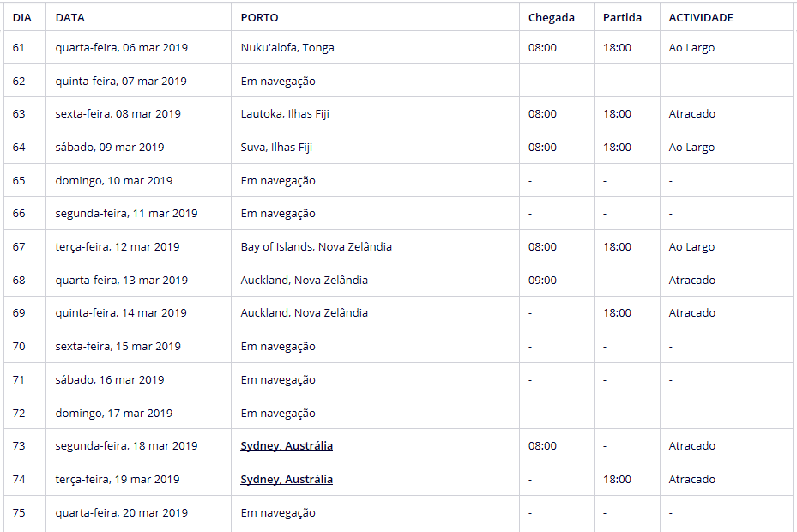Image resolution: width=797 pixels, height=532 pixels.
Task: Select the PORTO column header
Action: point(259,17)
